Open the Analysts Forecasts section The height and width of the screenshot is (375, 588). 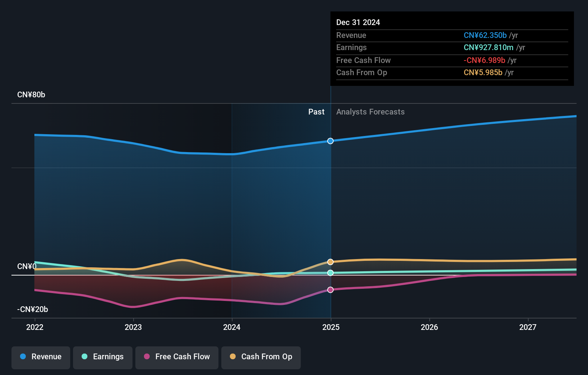[x=370, y=112]
